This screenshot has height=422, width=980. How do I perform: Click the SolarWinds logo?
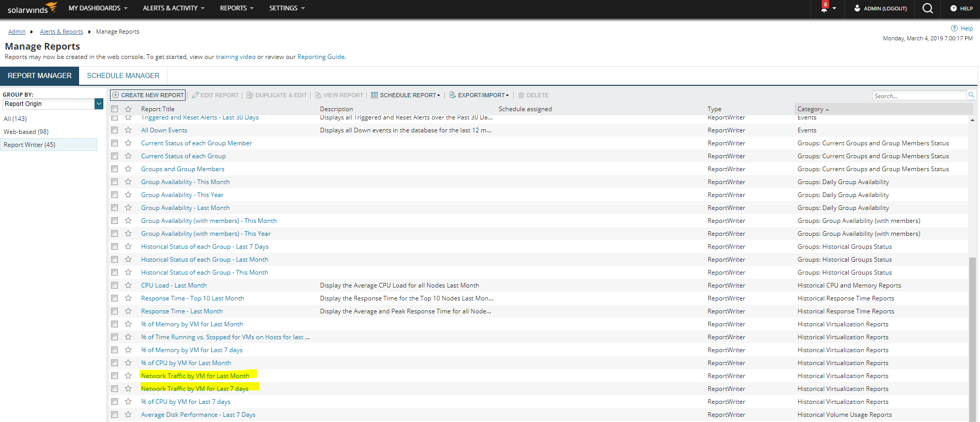click(x=32, y=8)
